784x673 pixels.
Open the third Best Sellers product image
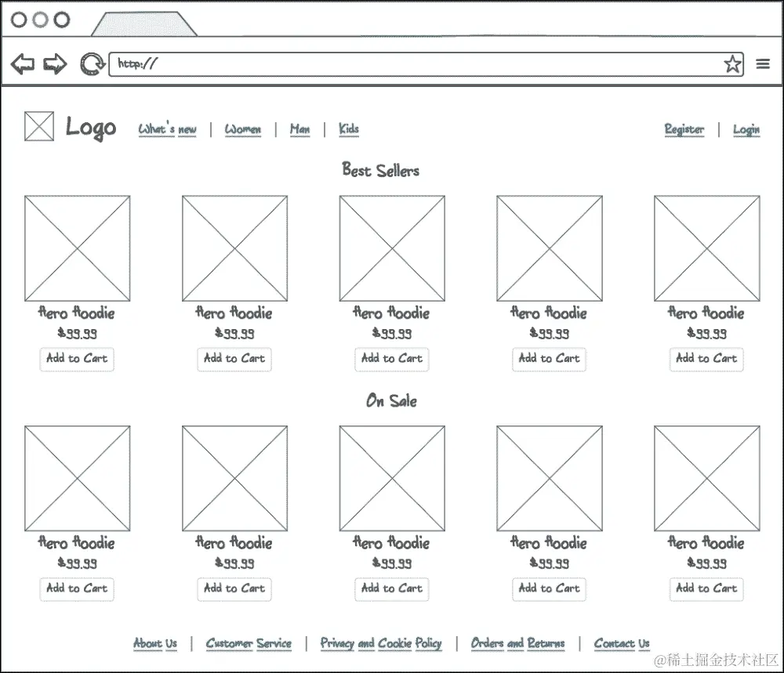click(392, 248)
